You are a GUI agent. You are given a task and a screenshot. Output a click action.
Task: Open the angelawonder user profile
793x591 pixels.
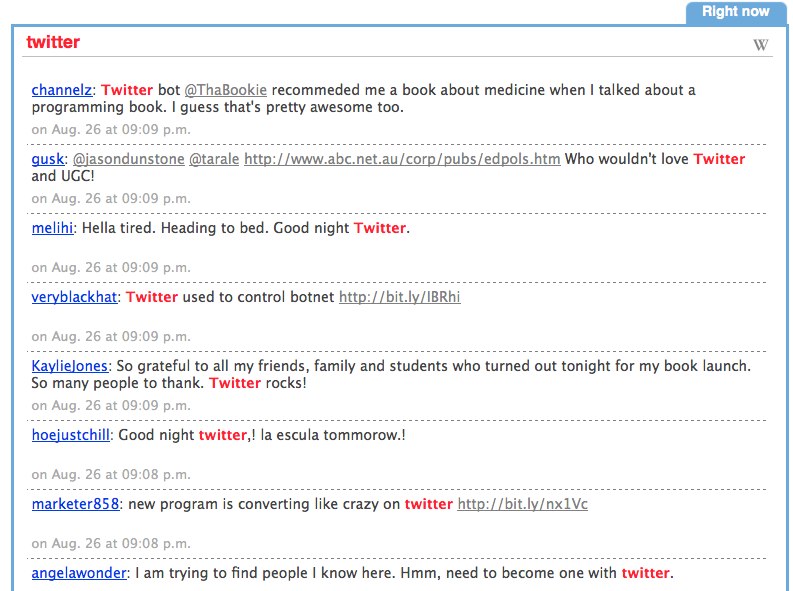pyautogui.click(x=79, y=573)
